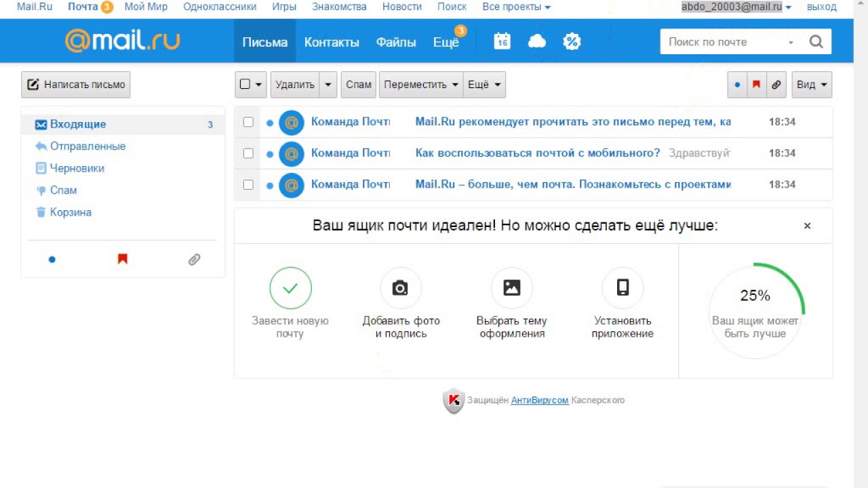The image size is (868, 488).
Task: Filter by attachments paperclip in toolbar
Action: click(776, 85)
